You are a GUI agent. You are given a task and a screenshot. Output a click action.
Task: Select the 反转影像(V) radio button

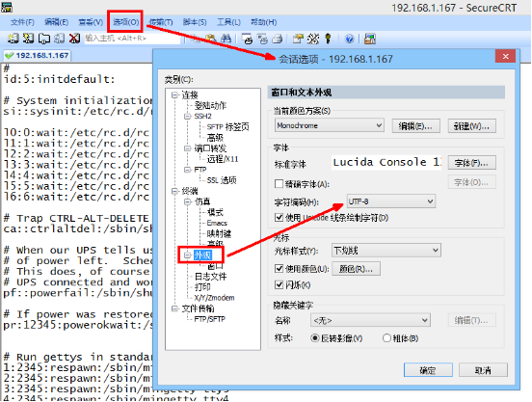coord(315,337)
